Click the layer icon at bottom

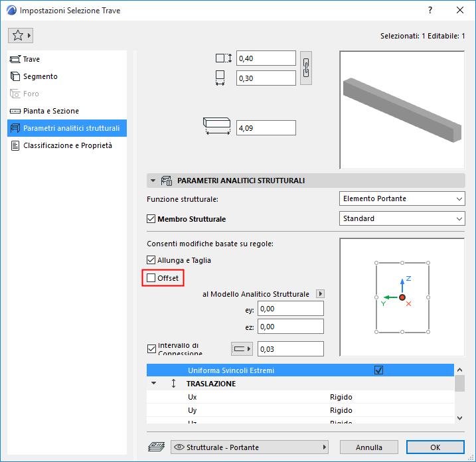(x=156, y=447)
